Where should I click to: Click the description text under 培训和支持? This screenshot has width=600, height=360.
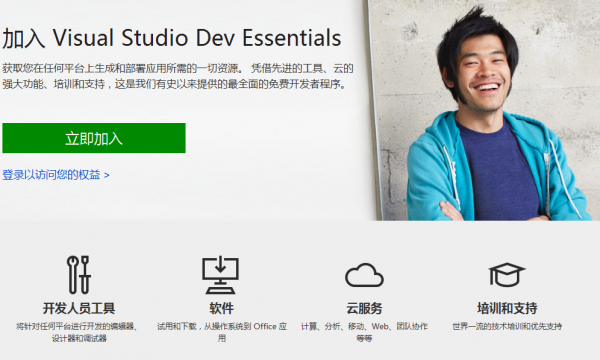pos(507,326)
